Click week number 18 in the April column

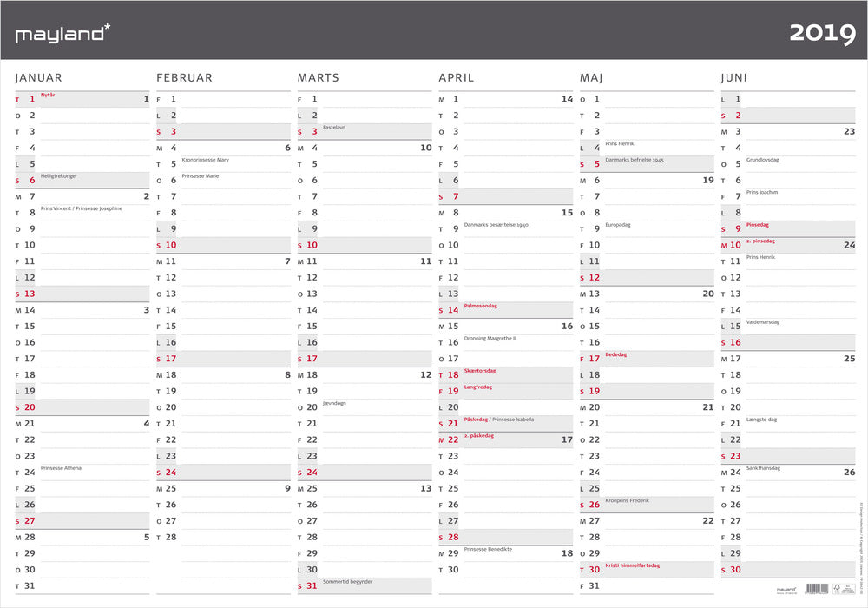(x=567, y=553)
